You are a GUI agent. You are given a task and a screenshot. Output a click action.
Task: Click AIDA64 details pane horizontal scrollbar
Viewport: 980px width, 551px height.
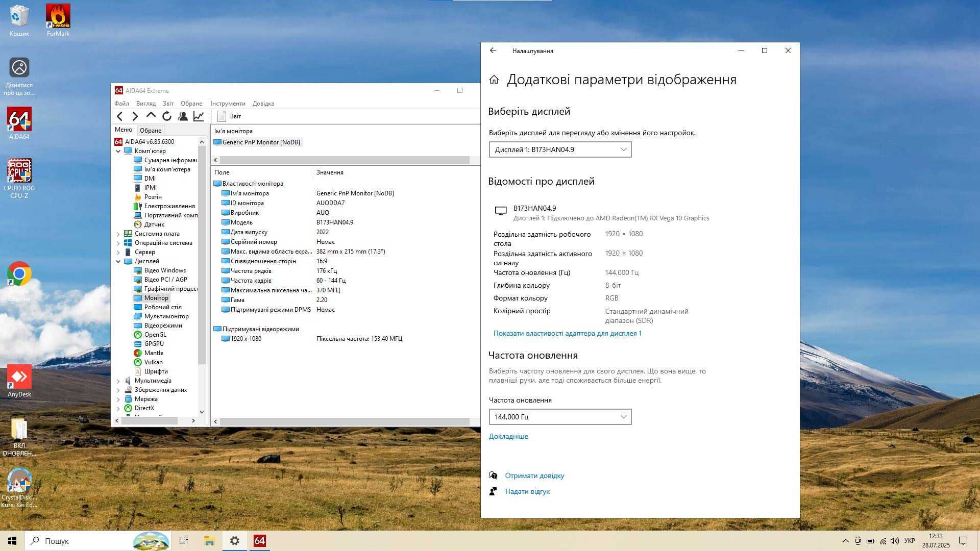(x=345, y=421)
